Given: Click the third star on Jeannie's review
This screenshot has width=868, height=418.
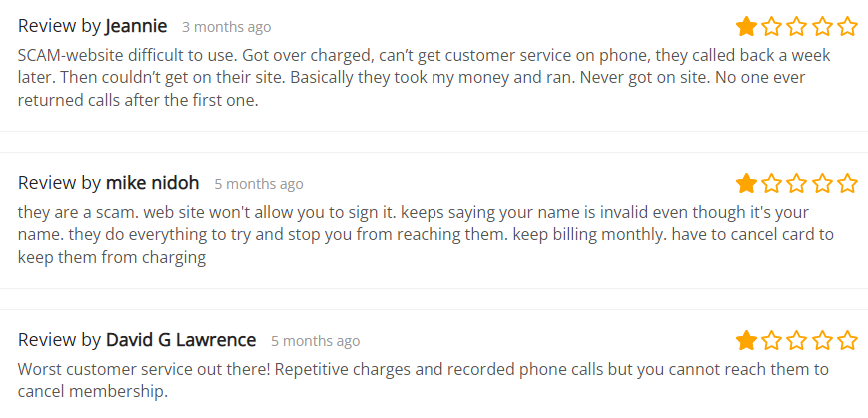Looking at the screenshot, I should pyautogui.click(x=797, y=26).
